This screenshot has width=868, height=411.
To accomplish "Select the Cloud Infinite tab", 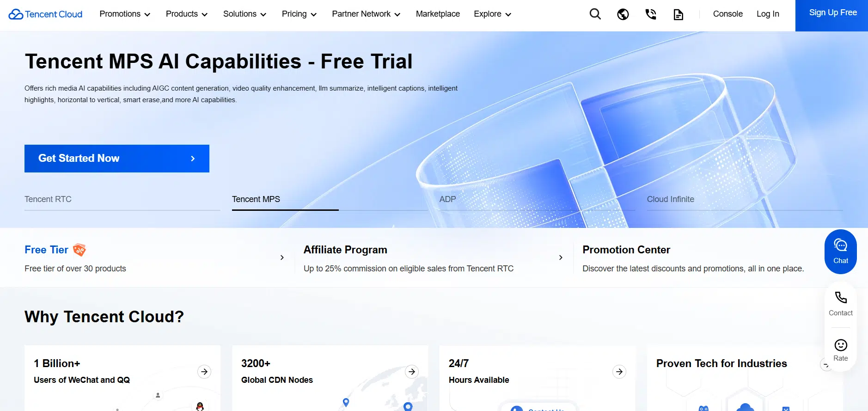I will tap(670, 199).
